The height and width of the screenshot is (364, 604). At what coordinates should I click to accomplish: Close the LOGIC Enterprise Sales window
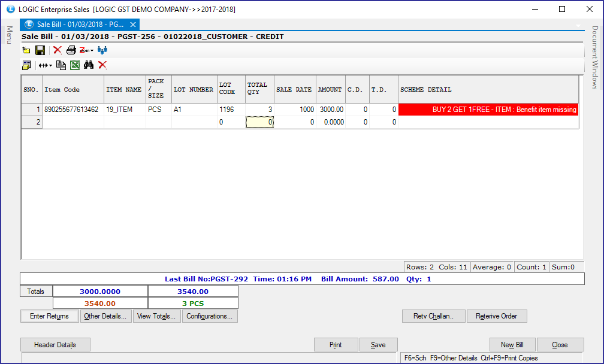pyautogui.click(x=590, y=9)
